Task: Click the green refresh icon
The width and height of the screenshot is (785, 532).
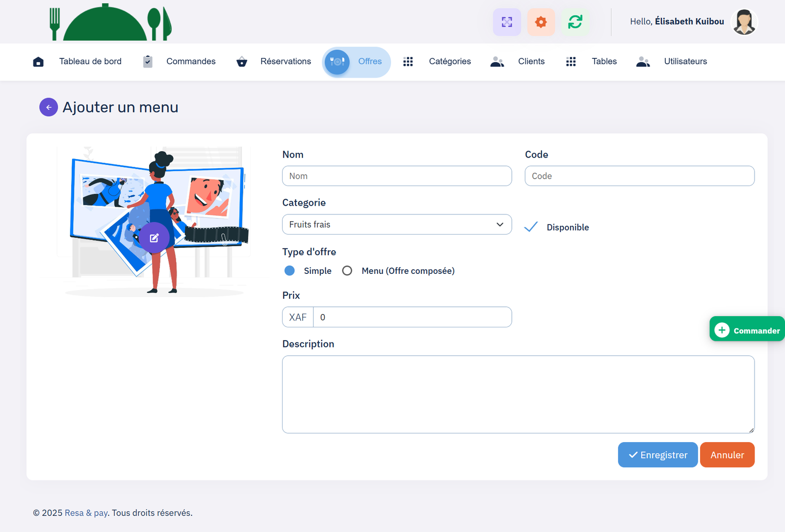Action: (x=575, y=22)
